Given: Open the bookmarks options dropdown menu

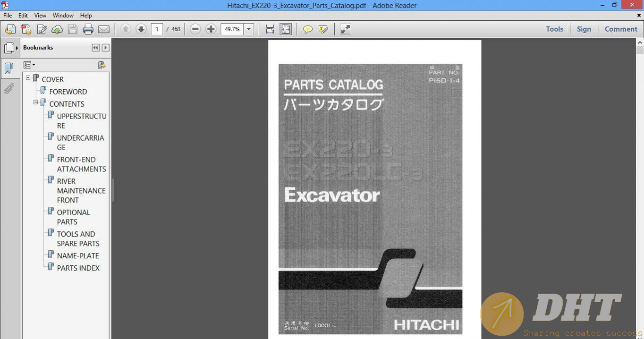Looking at the screenshot, I should click(x=29, y=65).
